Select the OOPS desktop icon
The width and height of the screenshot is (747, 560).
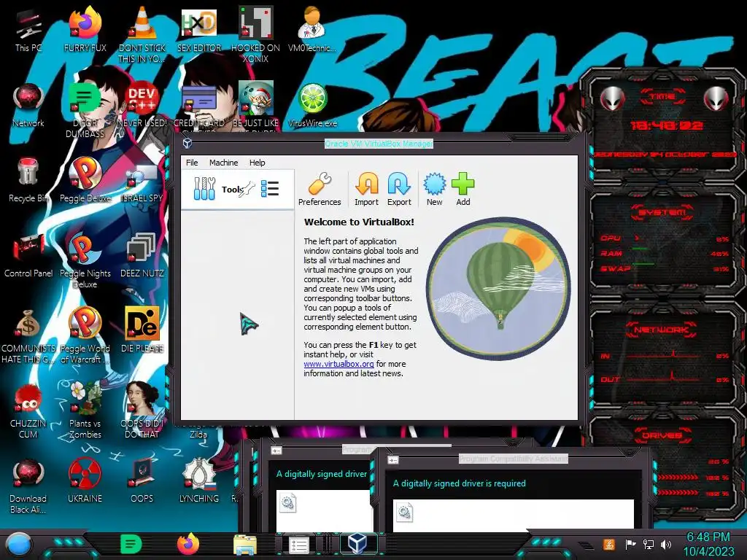coord(142,481)
